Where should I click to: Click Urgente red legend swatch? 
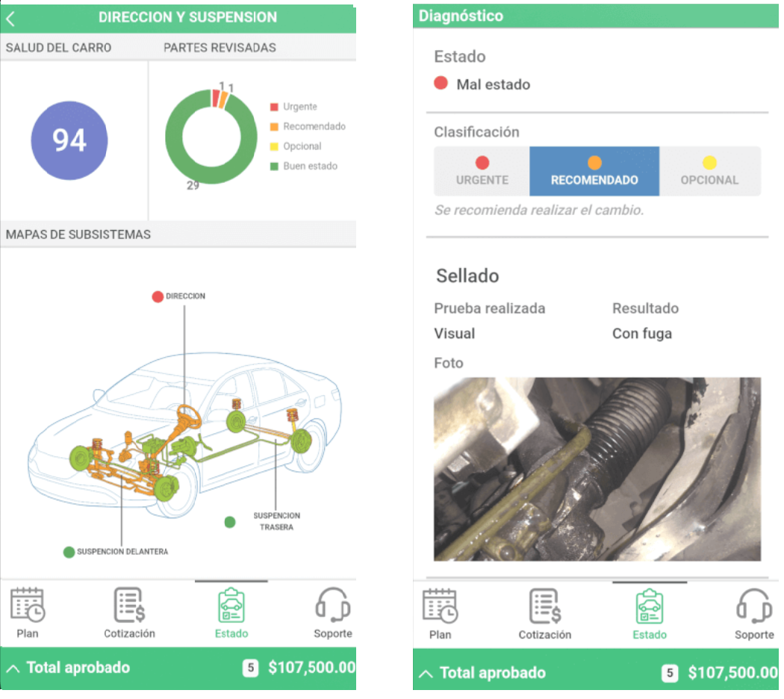[274, 107]
